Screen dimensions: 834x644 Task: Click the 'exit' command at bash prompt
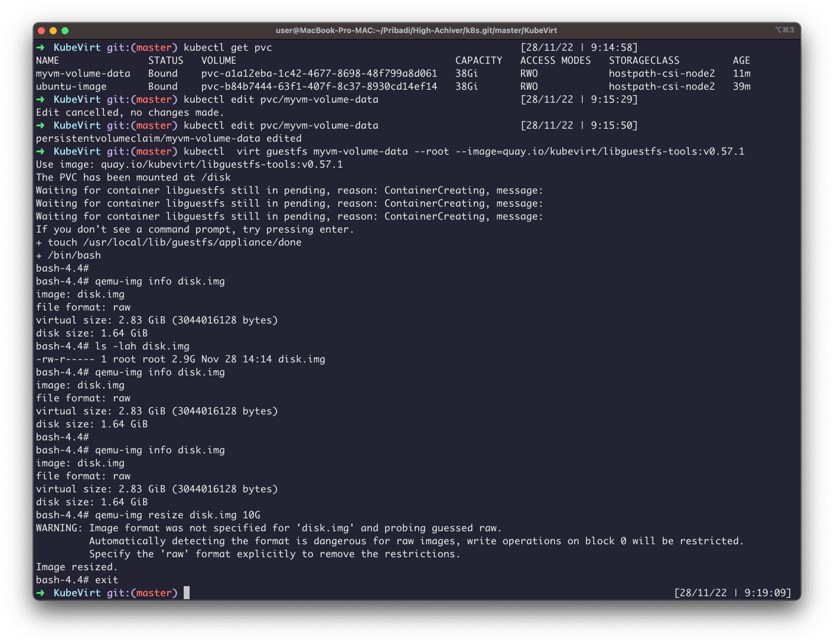tap(106, 580)
